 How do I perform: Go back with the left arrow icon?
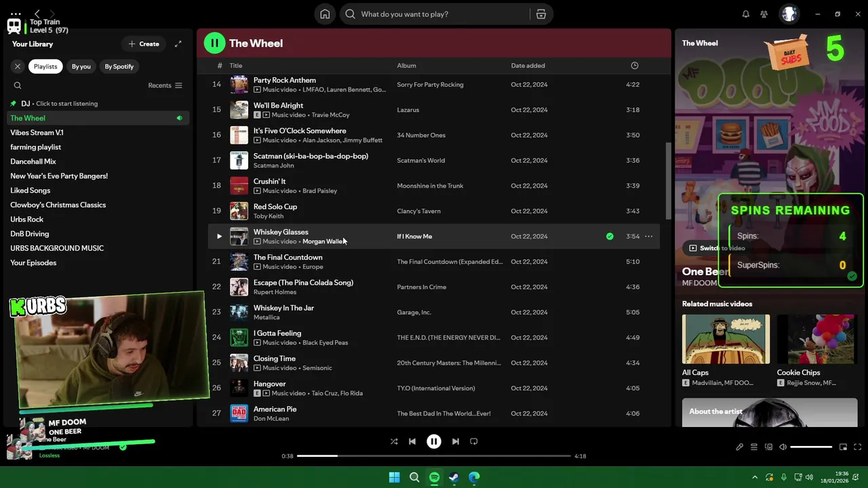pyautogui.click(x=37, y=14)
